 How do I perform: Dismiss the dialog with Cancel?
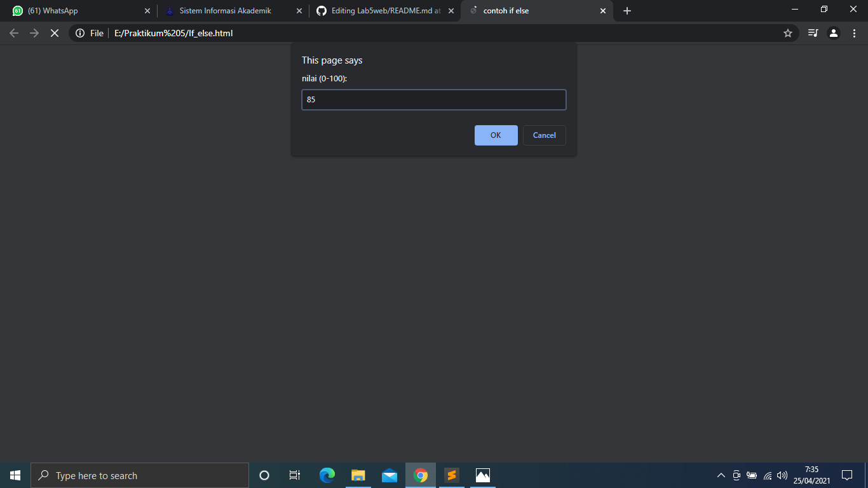point(544,135)
